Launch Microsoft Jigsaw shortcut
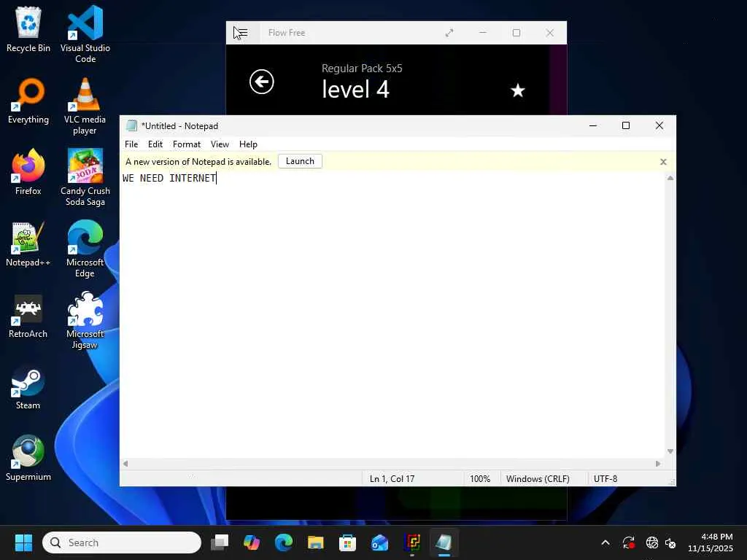 click(85, 321)
